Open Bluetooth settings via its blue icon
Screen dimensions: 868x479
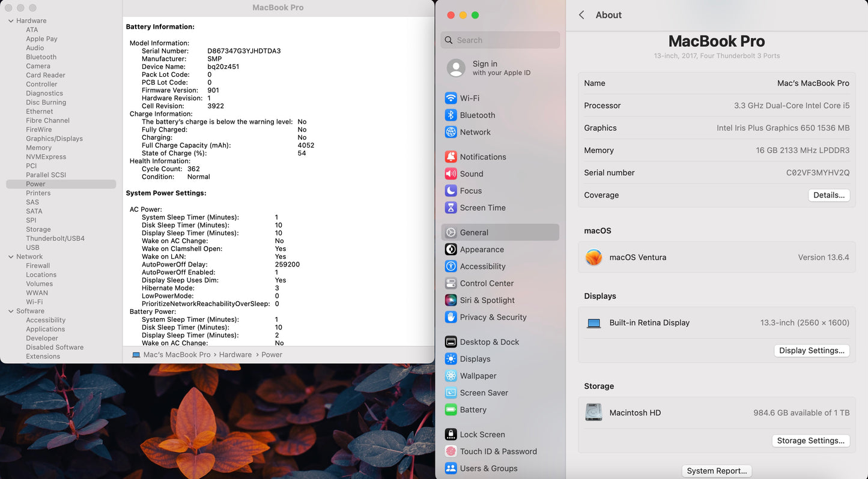point(451,115)
